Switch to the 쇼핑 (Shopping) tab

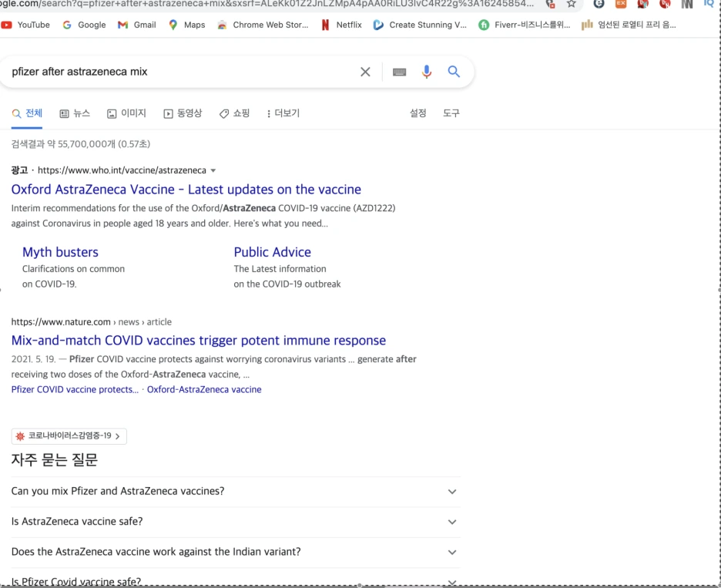[x=234, y=113]
